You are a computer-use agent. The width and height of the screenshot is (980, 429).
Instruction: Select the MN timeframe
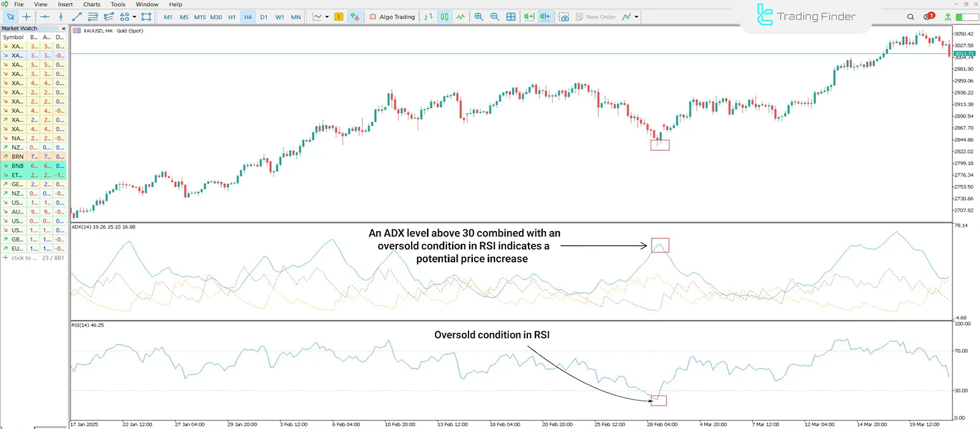[x=296, y=17]
